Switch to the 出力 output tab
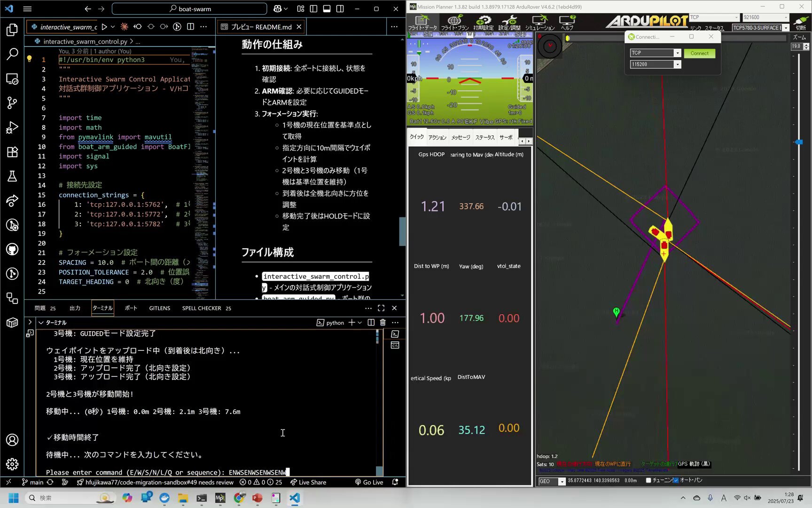The image size is (812, 508). pos(75,308)
